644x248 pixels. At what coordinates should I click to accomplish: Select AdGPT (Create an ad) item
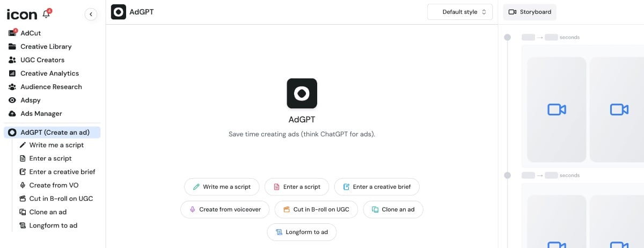(x=54, y=132)
